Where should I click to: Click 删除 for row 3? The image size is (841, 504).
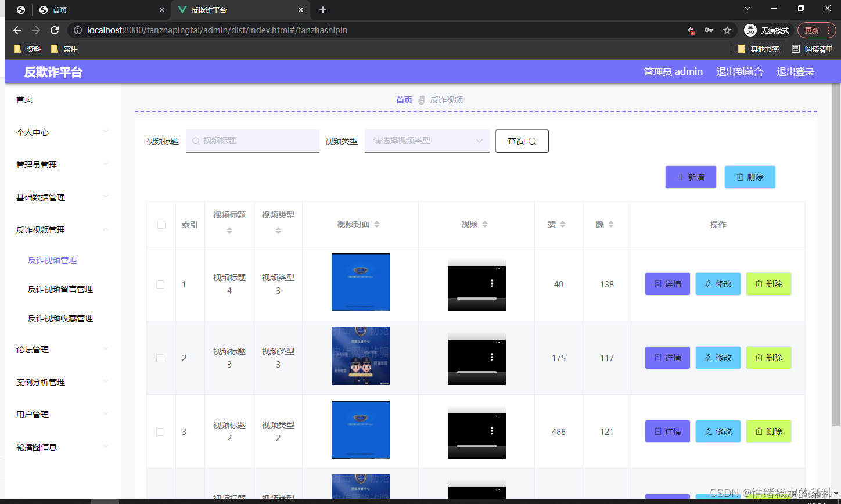(x=768, y=431)
